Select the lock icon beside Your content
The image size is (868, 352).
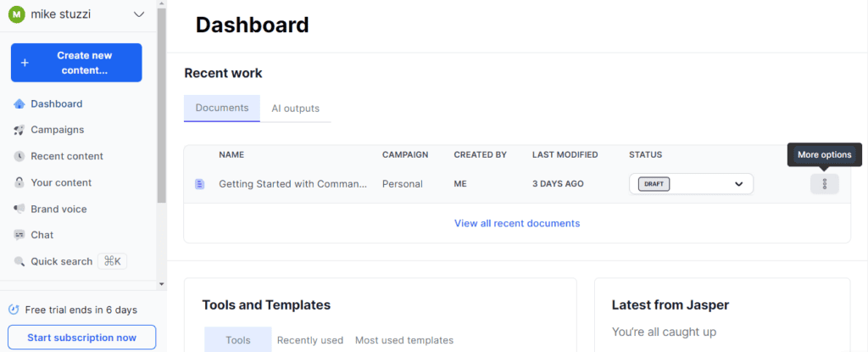click(x=19, y=182)
